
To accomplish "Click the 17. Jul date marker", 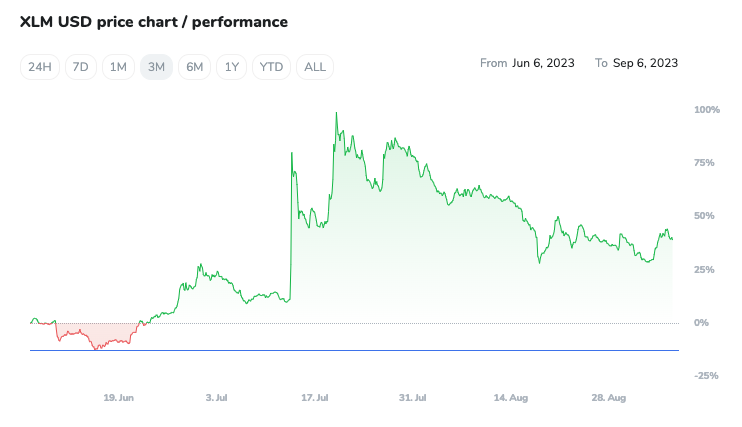I will tap(315, 398).
